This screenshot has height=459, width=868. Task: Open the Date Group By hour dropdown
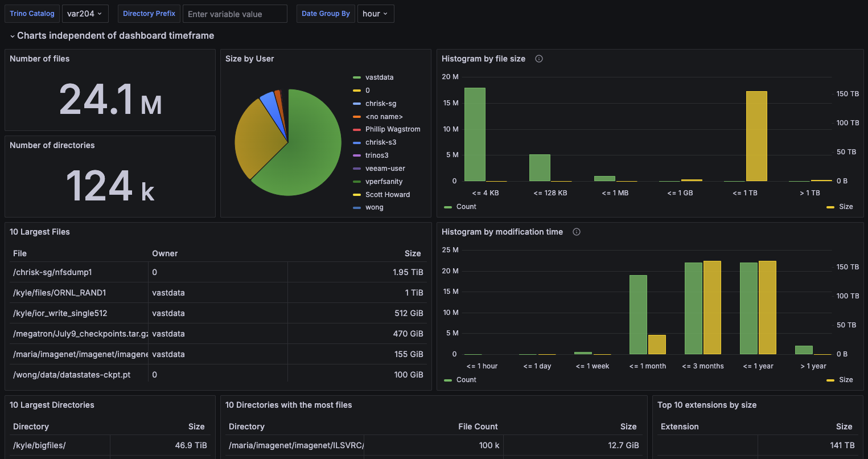click(x=376, y=14)
